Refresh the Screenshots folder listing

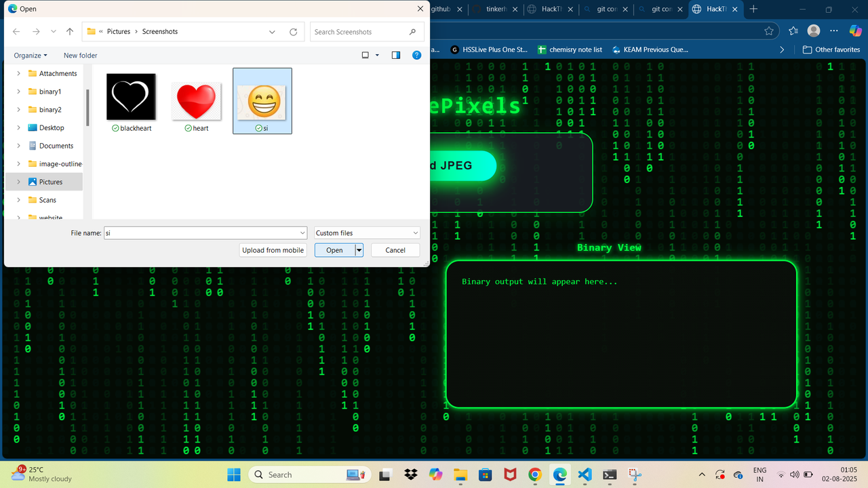pos(293,32)
